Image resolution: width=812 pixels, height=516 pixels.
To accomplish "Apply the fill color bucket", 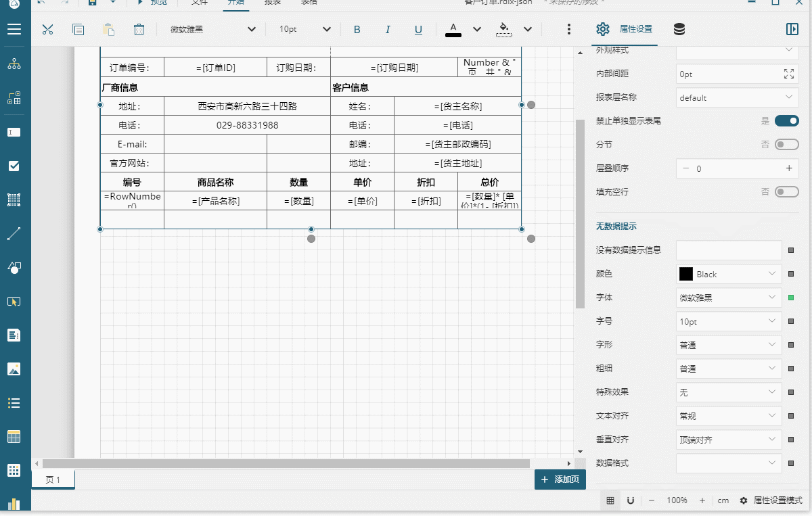I will pyautogui.click(x=503, y=29).
